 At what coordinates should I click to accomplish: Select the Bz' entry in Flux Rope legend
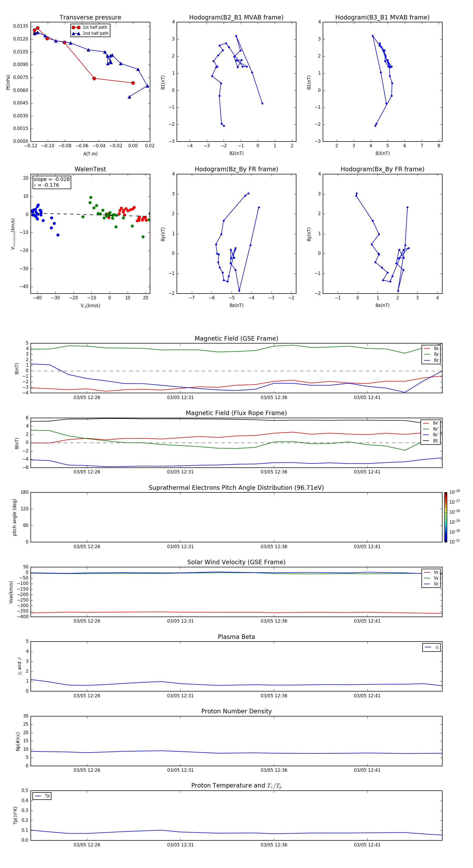pyautogui.click(x=431, y=435)
